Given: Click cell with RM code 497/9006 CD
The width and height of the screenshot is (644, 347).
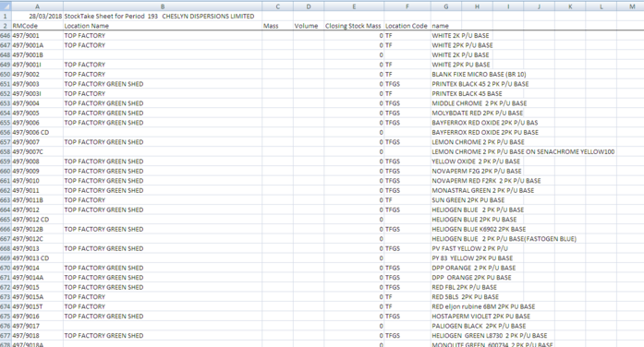Looking at the screenshot, I should coord(37,133).
